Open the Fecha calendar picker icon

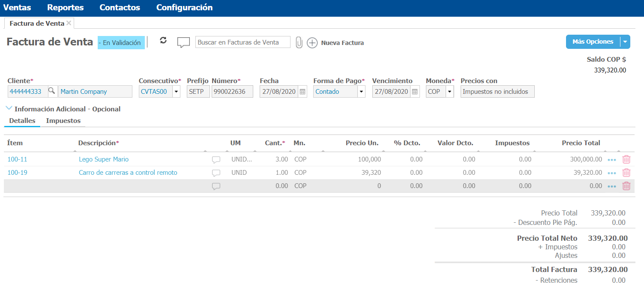click(303, 92)
